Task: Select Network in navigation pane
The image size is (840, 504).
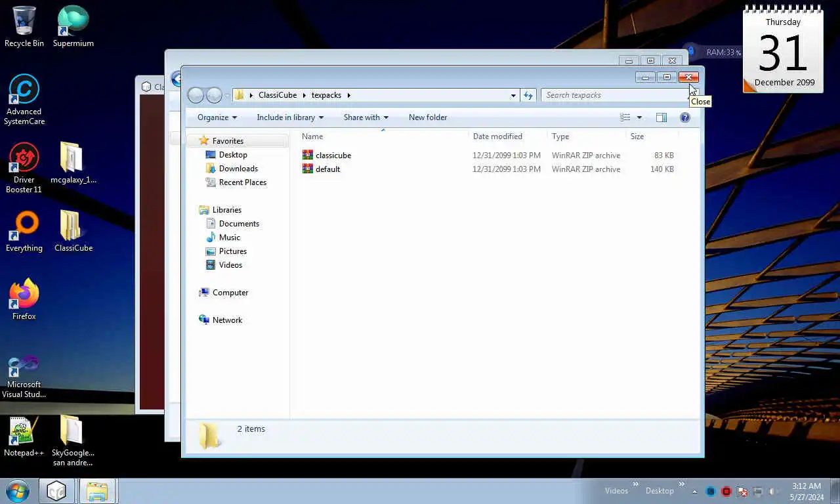Action: 227,320
